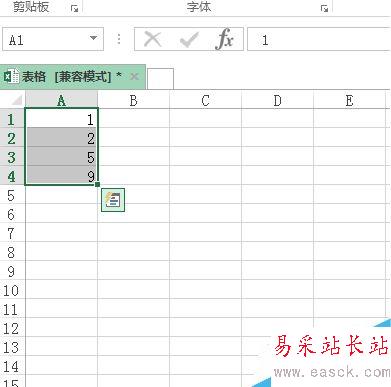Confirm entry with the checkmark icon

(x=189, y=40)
